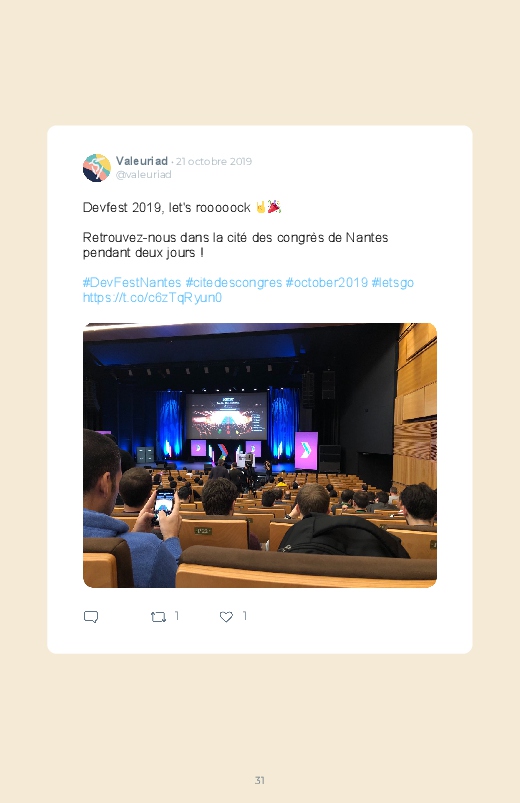Viewport: 520px width, 803px height.
Task: Click the like count number
Action: 244,616
